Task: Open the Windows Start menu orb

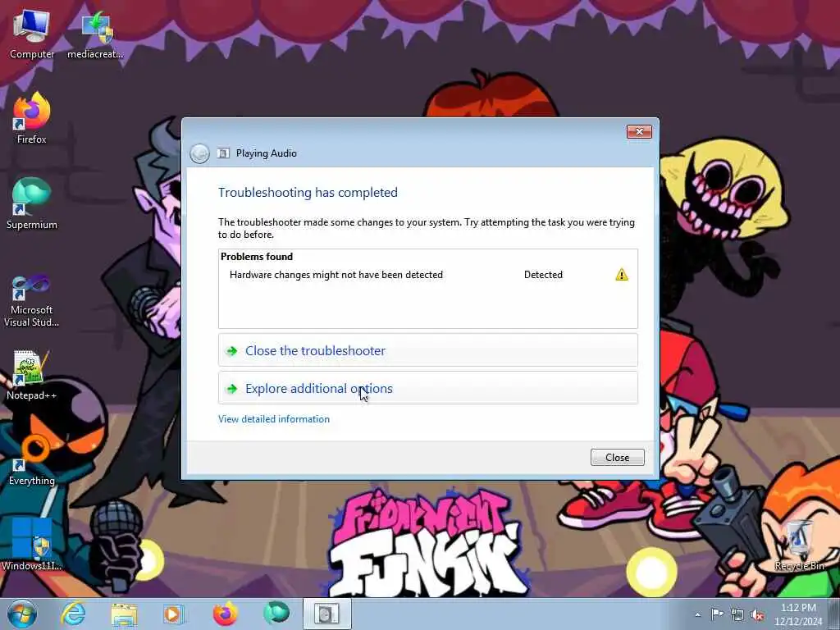Action: point(22,614)
